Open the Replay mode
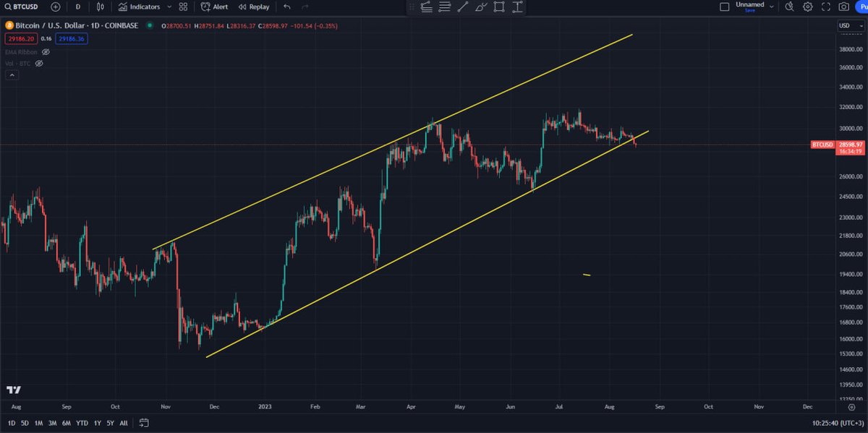The image size is (868, 433). [x=253, y=7]
